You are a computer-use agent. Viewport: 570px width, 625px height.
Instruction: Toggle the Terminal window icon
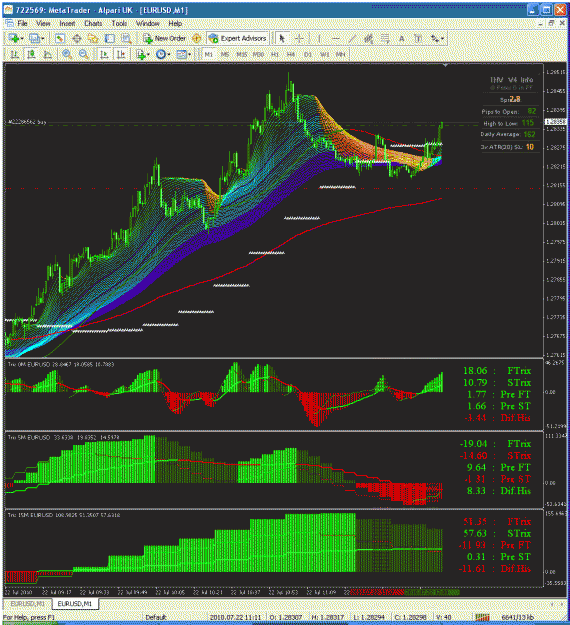pos(110,38)
